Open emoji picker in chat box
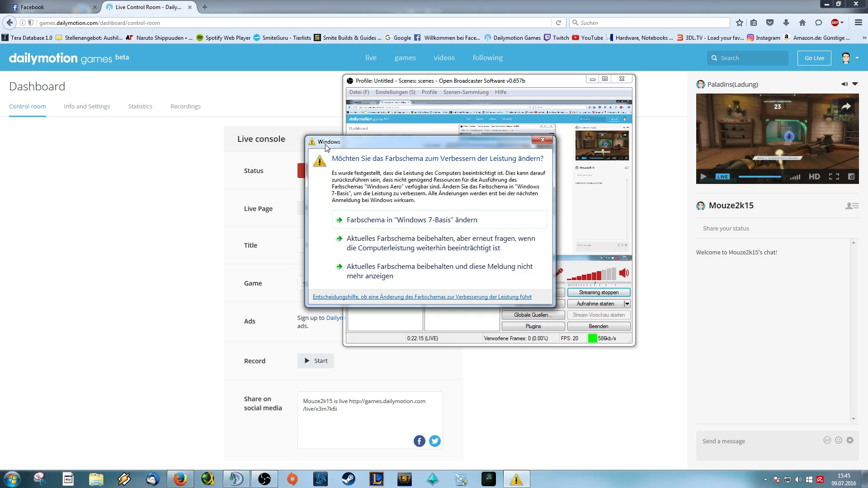The height and width of the screenshot is (488, 868). pos(839,440)
